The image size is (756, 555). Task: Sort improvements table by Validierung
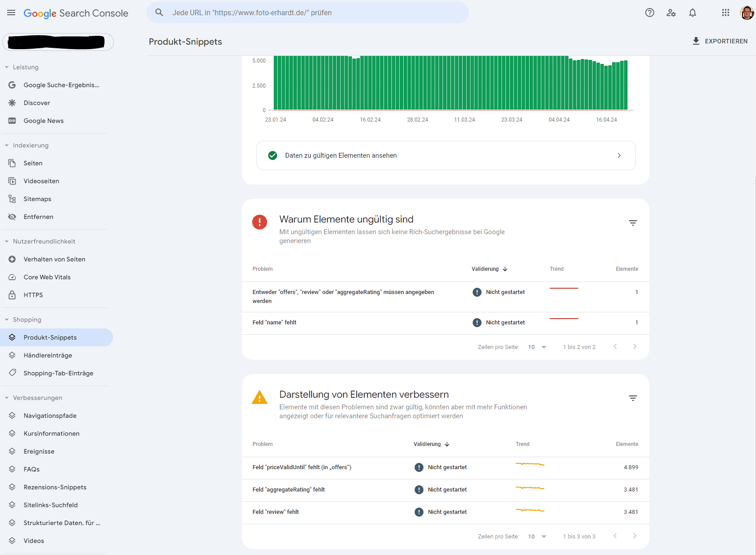pos(431,444)
